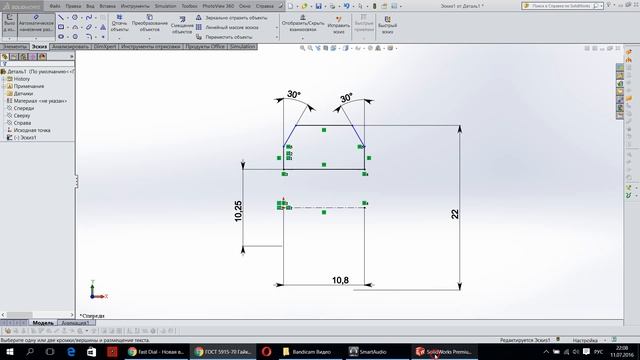This screenshot has height=360, width=640.
Task: Click Zoom to Area icon in view toolbar
Action: tap(310, 48)
